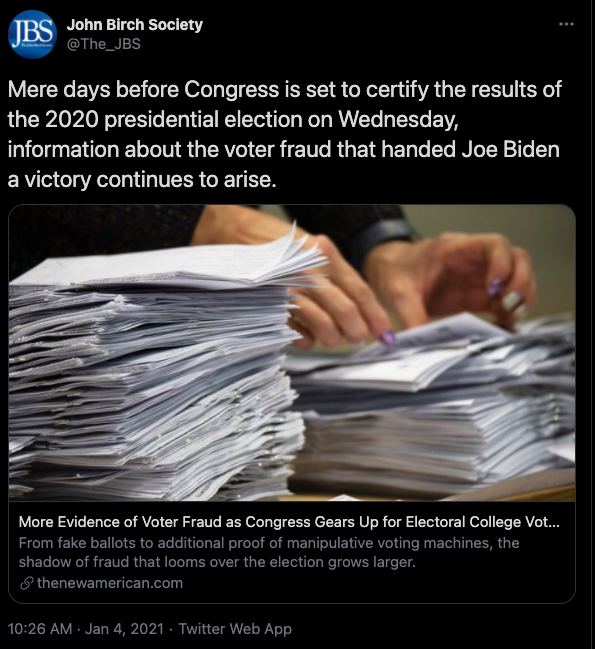Open the 10:26 AM timestamp

pos(40,629)
